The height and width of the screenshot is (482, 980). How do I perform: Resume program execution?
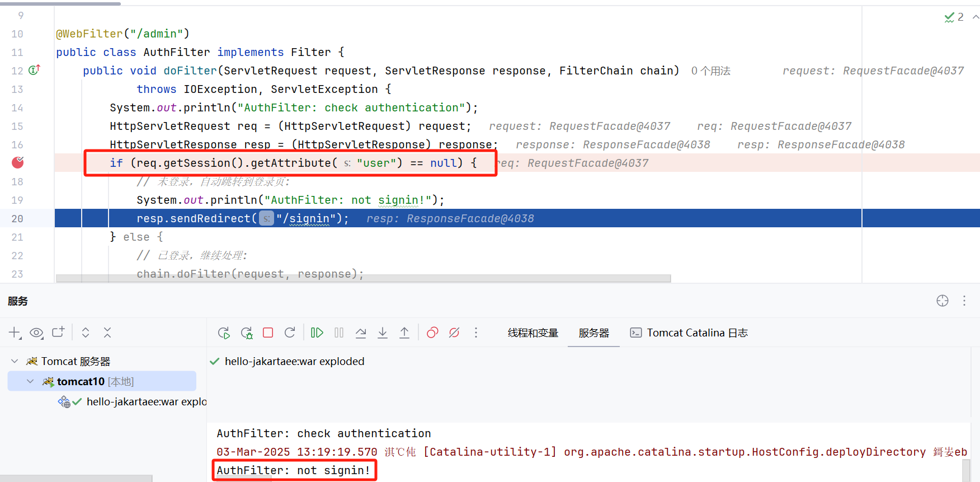[317, 333]
